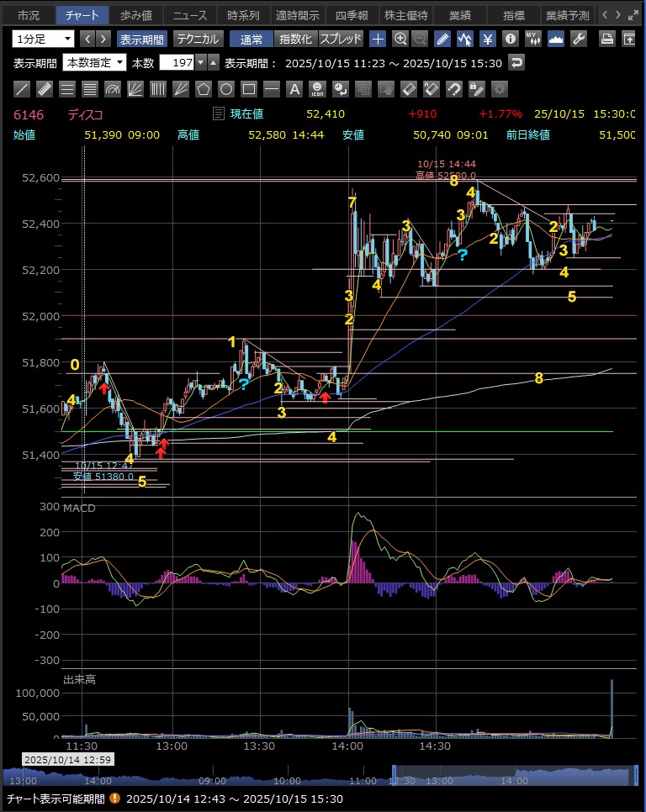Click the テクニカル button
The height and width of the screenshot is (812, 646).
click(199, 39)
